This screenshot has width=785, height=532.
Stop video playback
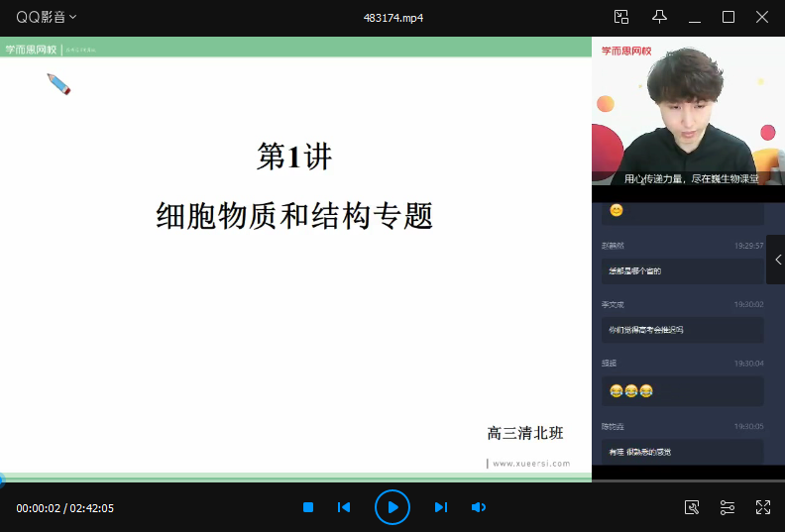click(x=308, y=507)
